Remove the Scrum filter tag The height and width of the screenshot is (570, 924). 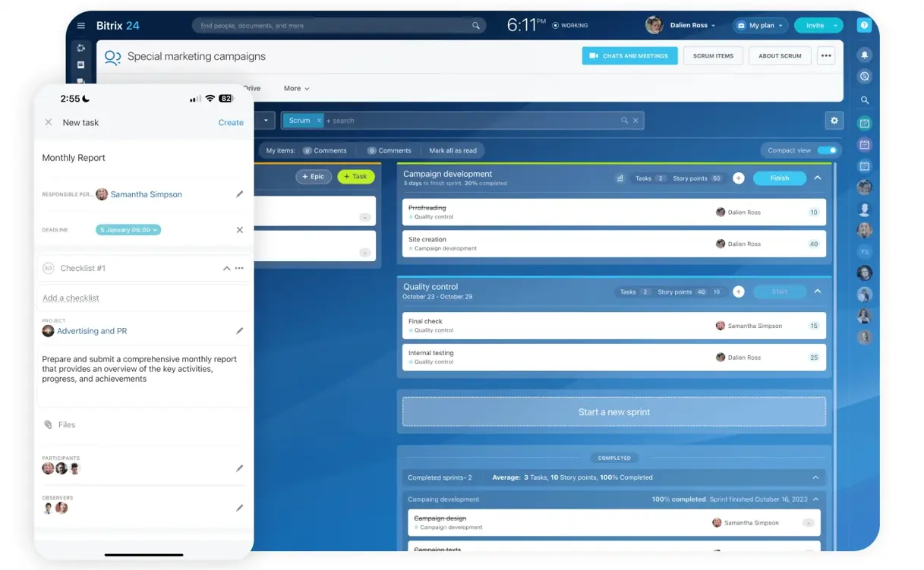[x=319, y=121]
